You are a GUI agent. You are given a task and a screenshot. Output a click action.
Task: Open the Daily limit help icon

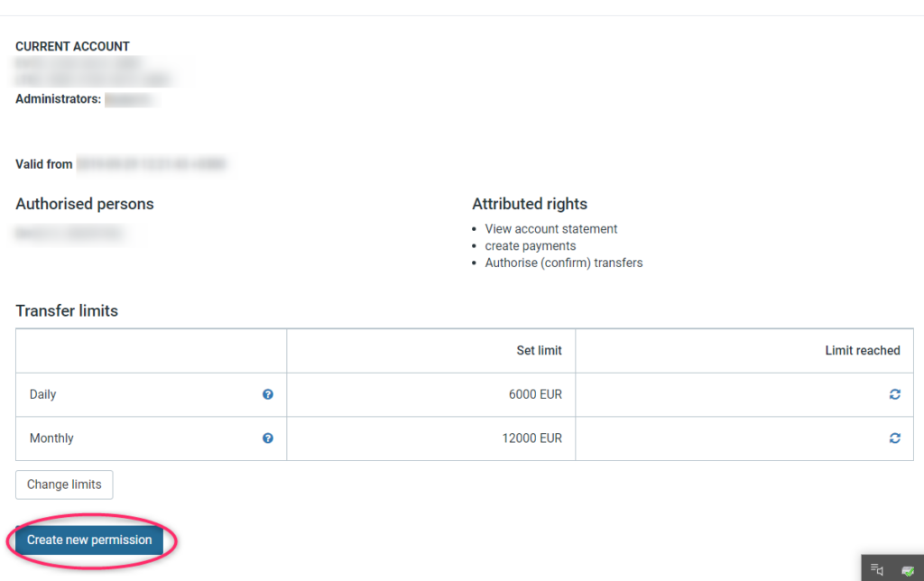tap(267, 394)
